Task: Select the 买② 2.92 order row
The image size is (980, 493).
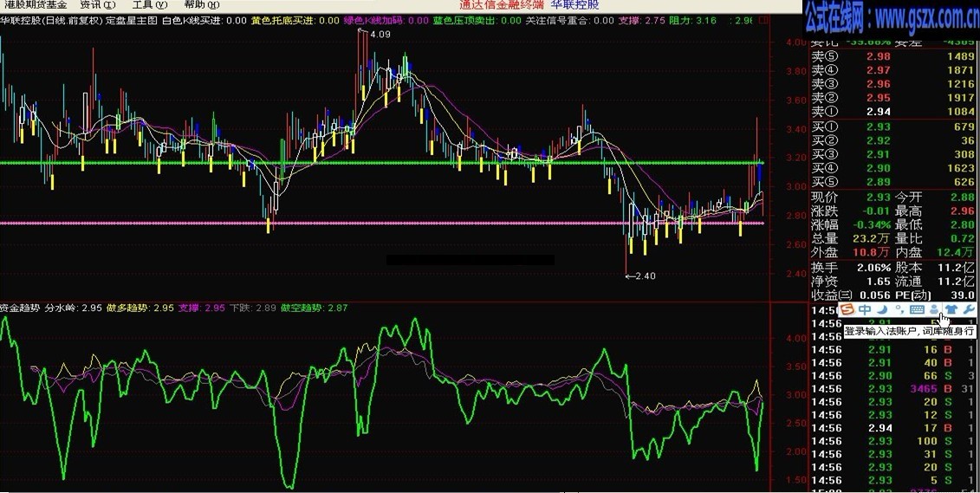Action: click(893, 140)
